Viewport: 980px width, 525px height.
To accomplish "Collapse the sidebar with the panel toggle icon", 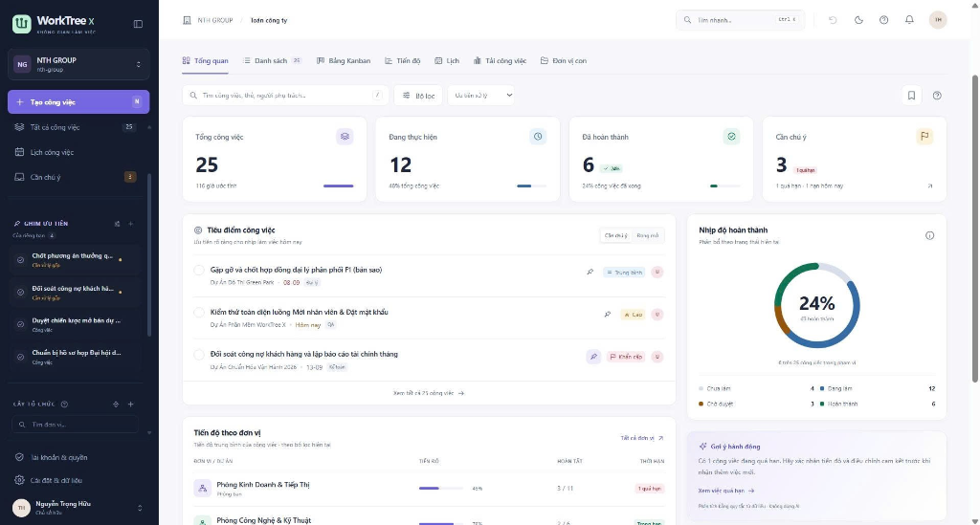I will [138, 24].
